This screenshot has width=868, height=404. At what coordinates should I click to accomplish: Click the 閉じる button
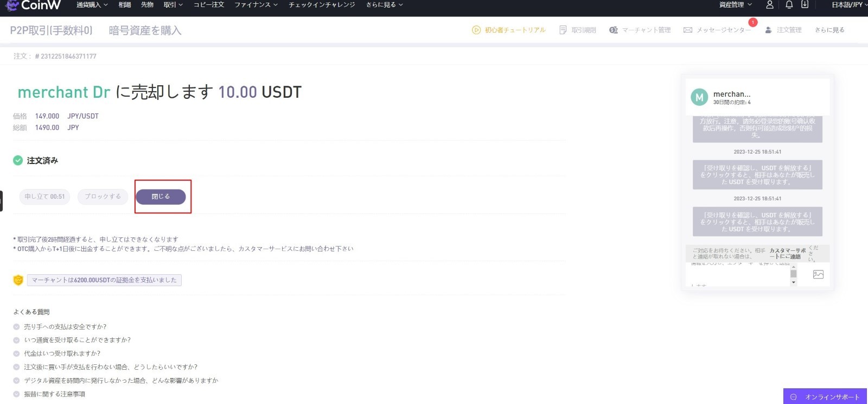[x=161, y=197]
